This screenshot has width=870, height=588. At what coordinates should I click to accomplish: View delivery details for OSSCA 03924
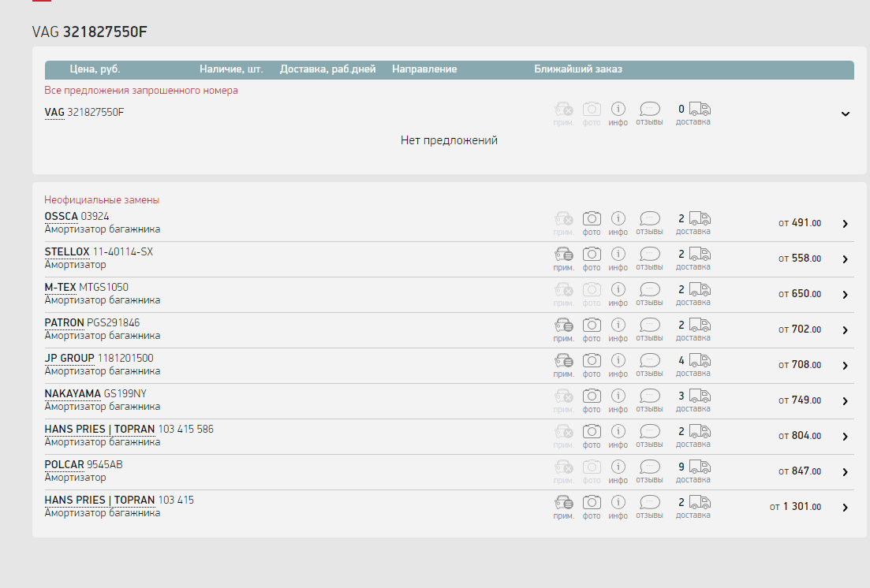point(693,224)
